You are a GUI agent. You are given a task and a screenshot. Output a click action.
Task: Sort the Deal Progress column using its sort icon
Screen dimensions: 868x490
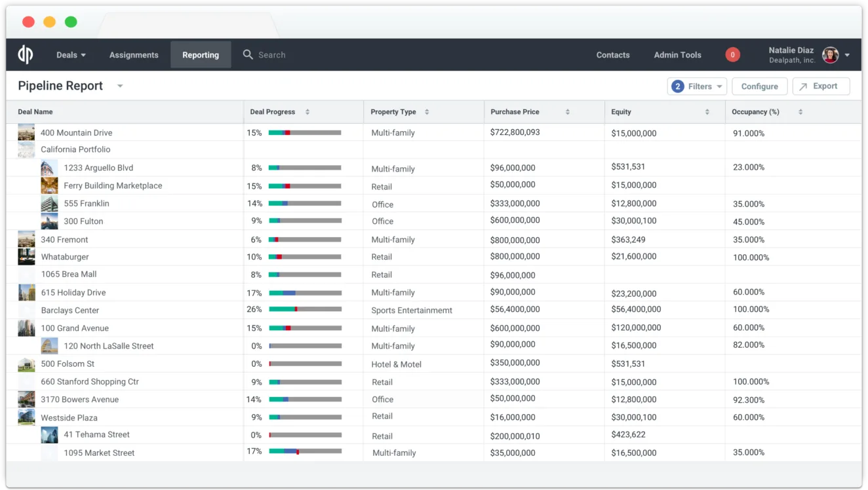[x=309, y=111]
